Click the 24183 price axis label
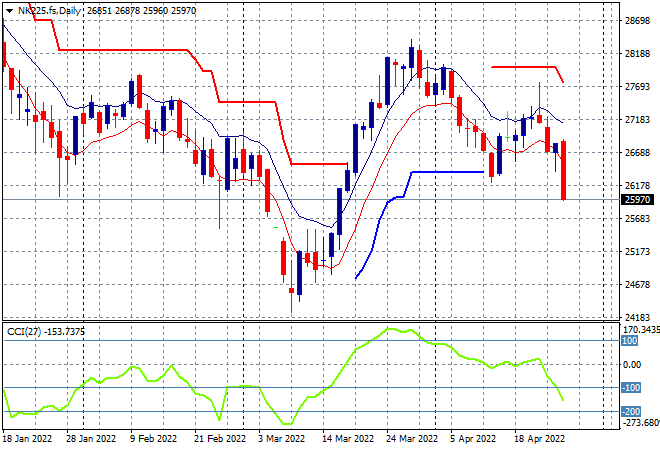The width and height of the screenshot is (660, 450). 637,317
